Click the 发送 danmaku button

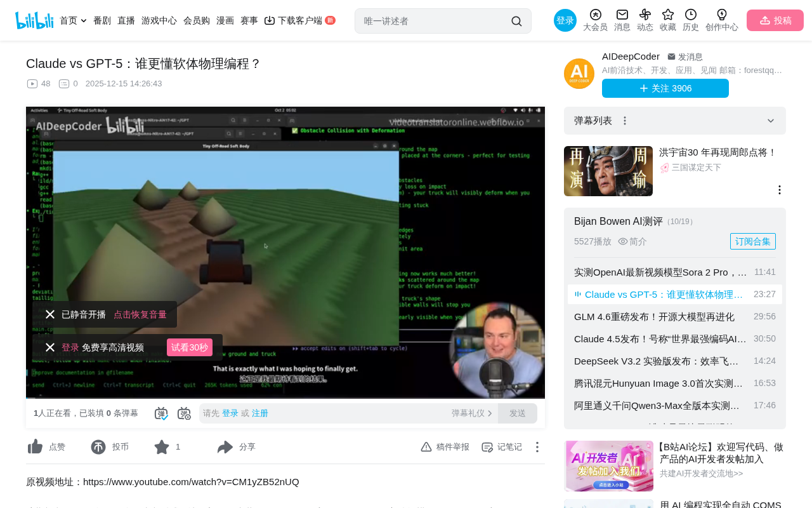pyautogui.click(x=518, y=413)
